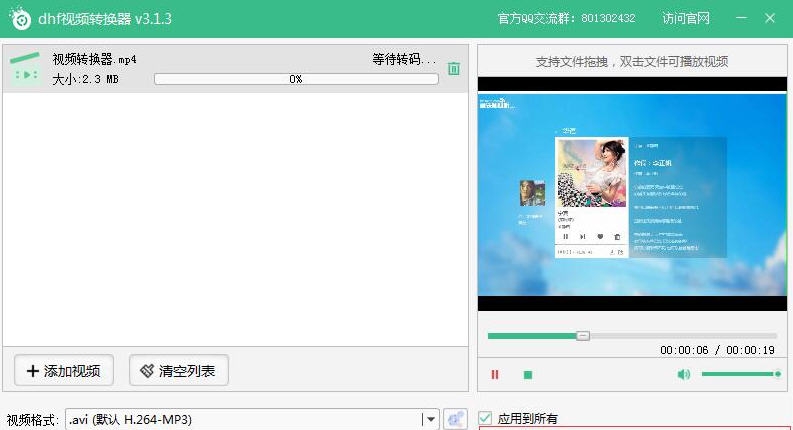Open 访问官网 link
Screen dimensions: 793x430
[x=686, y=19]
